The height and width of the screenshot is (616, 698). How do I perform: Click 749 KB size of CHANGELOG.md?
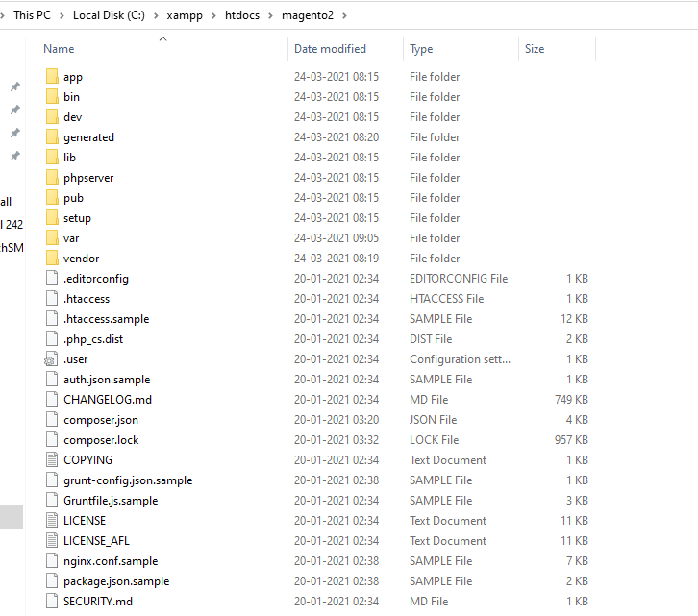(x=571, y=399)
